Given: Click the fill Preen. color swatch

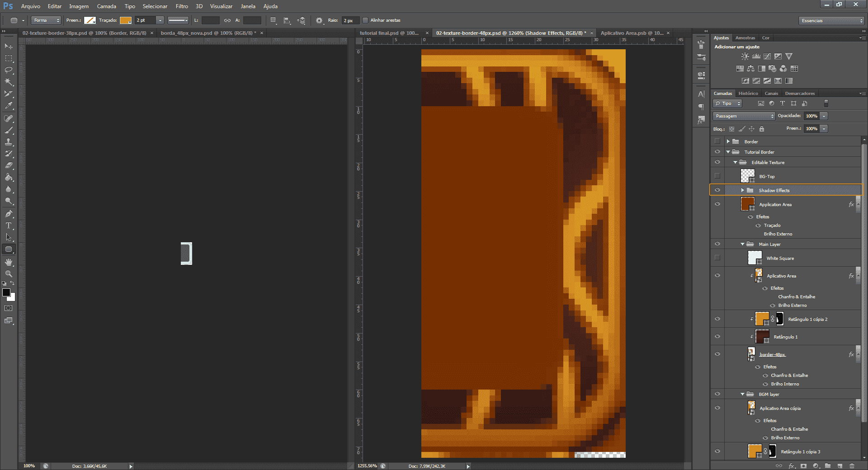Looking at the screenshot, I should [90, 20].
